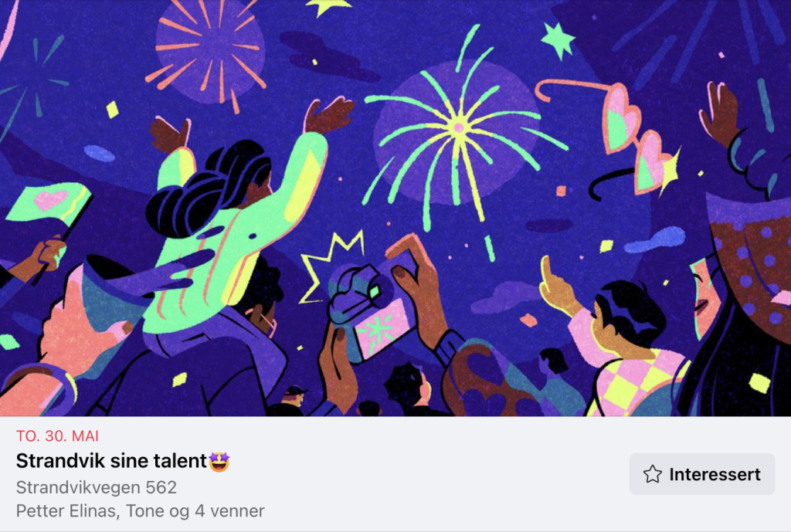Open the Strandvikvegen 562 location text
This screenshot has width=791, height=532.
[x=97, y=487]
